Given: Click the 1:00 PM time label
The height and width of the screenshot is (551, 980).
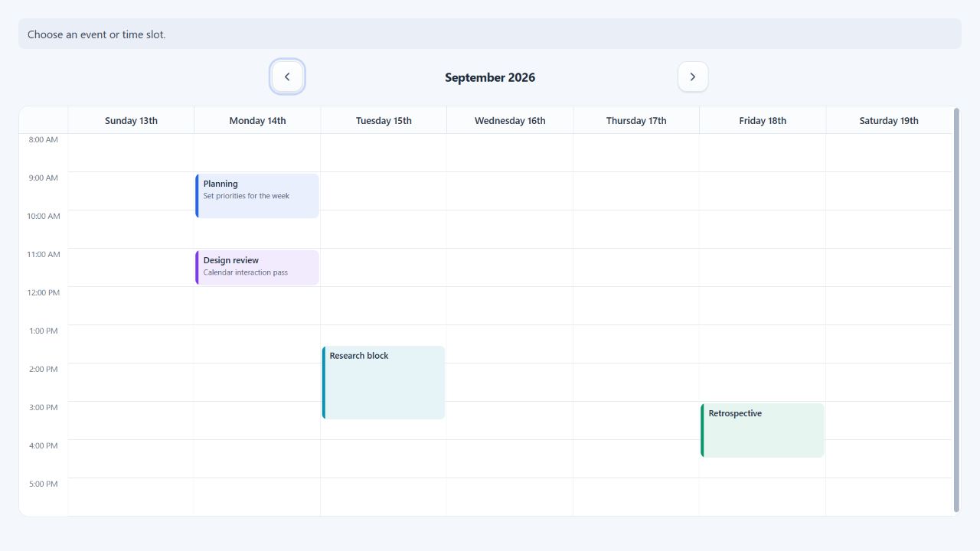Looking at the screenshot, I should click(44, 331).
